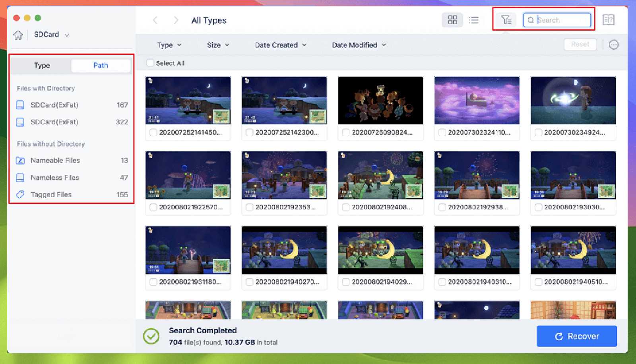This screenshot has height=364, width=636.
Task: Select SDCard(ExFat) with 322 files
Action: [72, 122]
